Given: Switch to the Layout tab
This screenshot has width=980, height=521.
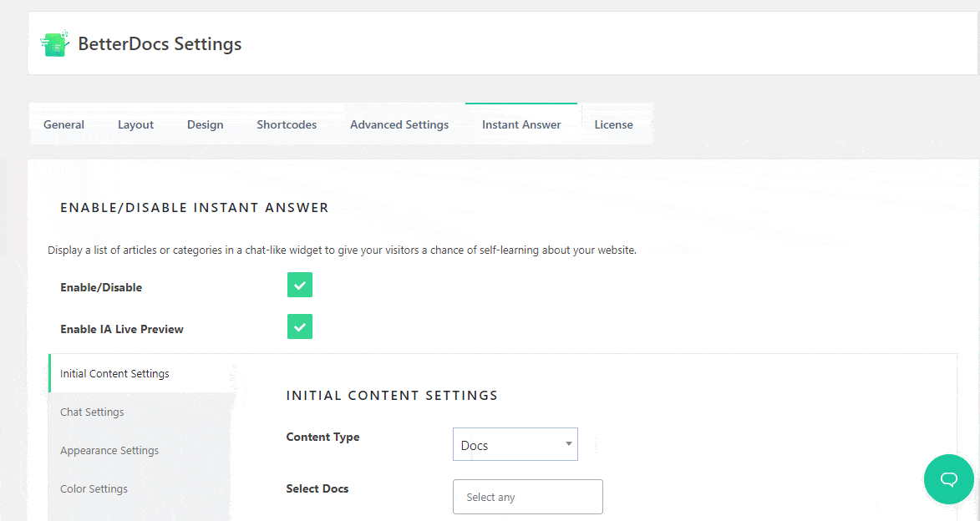Looking at the screenshot, I should tap(135, 124).
